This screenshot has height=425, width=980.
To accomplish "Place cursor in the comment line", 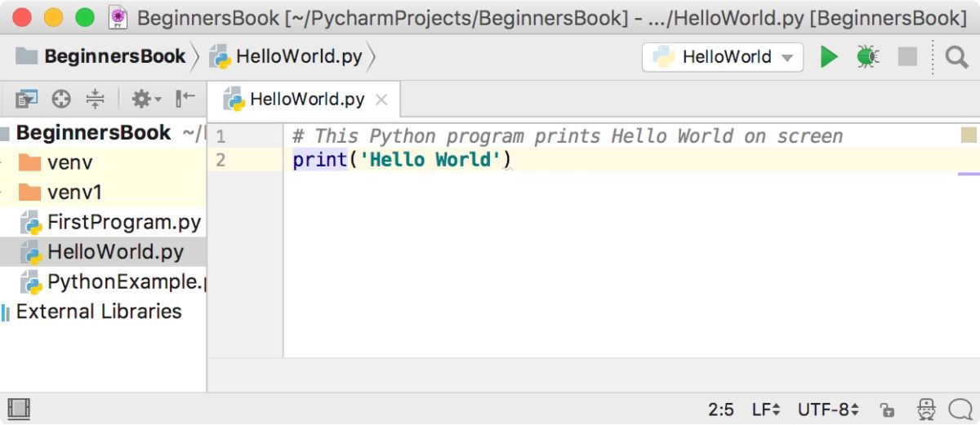I will 568,136.
